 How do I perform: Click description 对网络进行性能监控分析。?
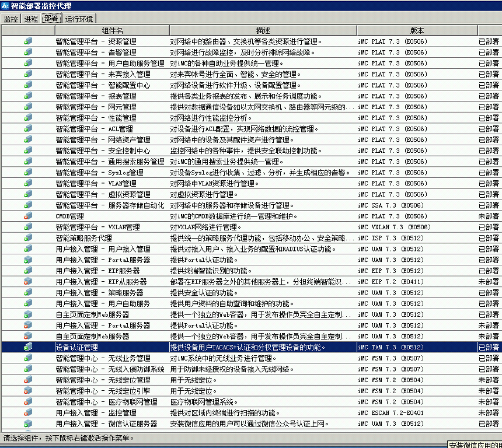coord(211,118)
